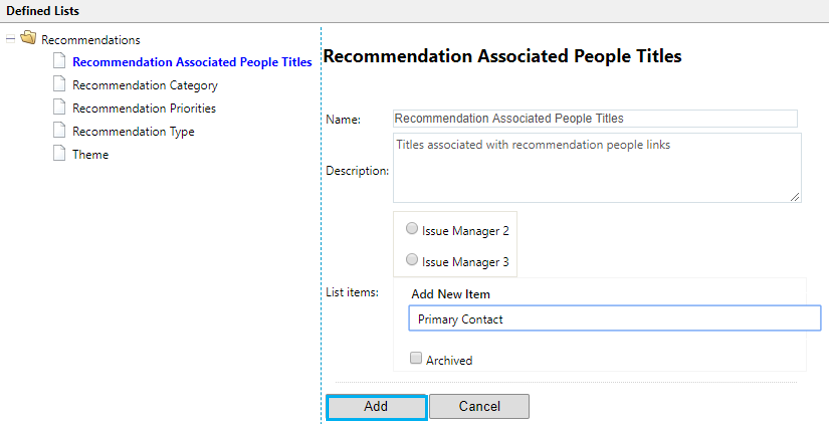
Task: Open the Recommendation Category list
Action: 145,86
